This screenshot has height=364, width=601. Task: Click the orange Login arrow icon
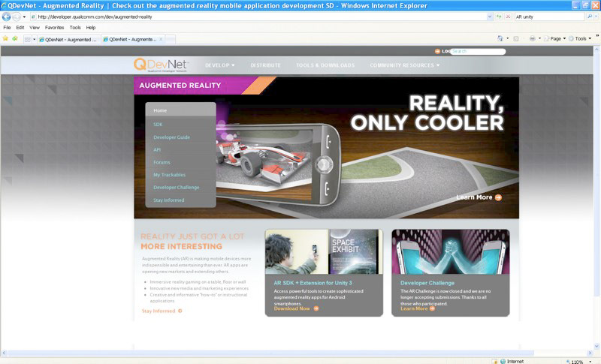[x=437, y=51]
